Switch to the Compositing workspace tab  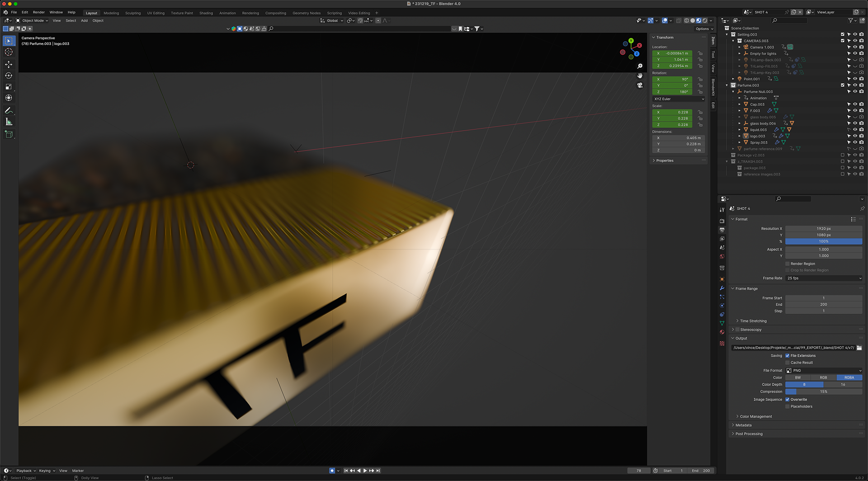click(276, 13)
